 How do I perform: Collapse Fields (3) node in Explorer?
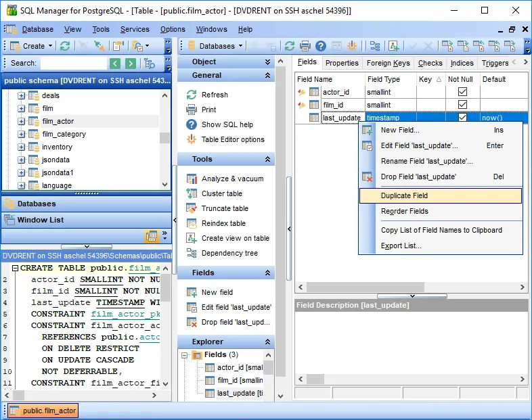point(185,355)
